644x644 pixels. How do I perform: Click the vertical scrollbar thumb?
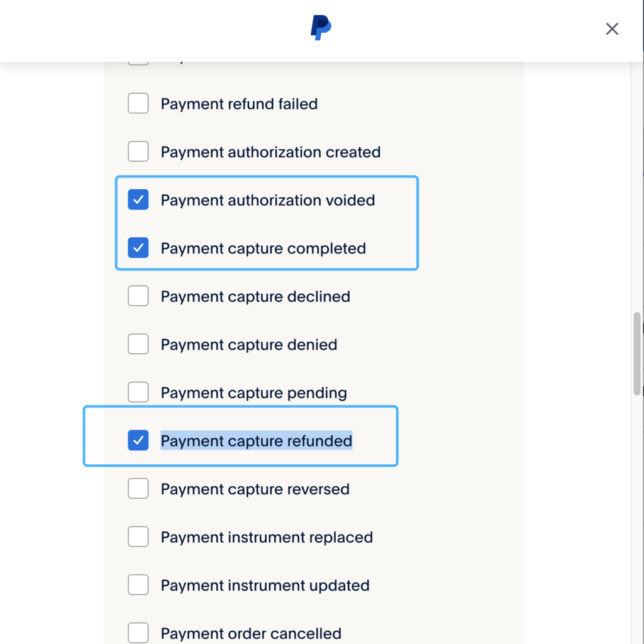[637, 352]
